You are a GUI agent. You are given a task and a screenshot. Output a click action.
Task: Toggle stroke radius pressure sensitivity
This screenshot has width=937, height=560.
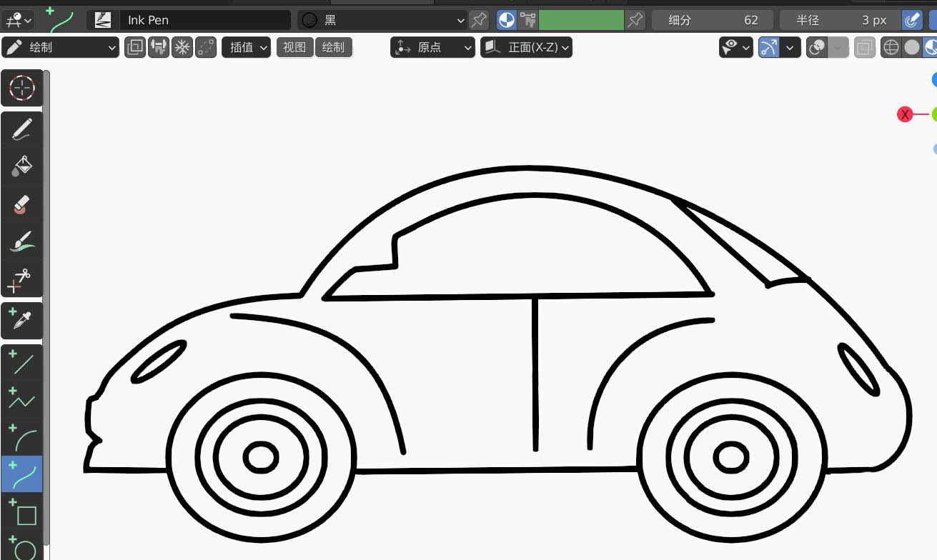pos(912,19)
